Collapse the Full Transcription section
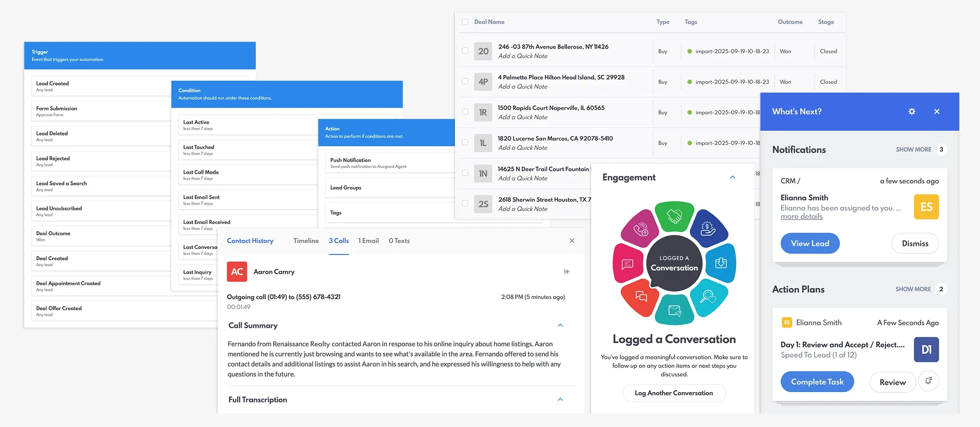The image size is (980, 427). pyautogui.click(x=560, y=400)
